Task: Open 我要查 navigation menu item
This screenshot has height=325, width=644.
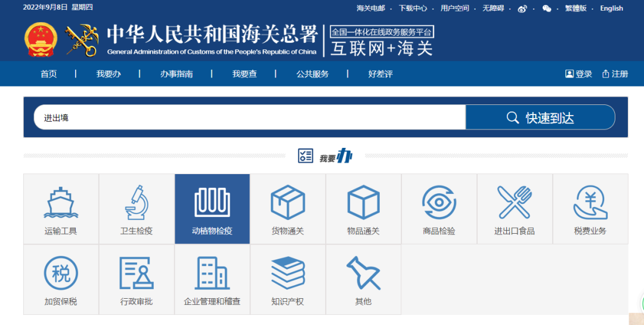Action: click(245, 74)
